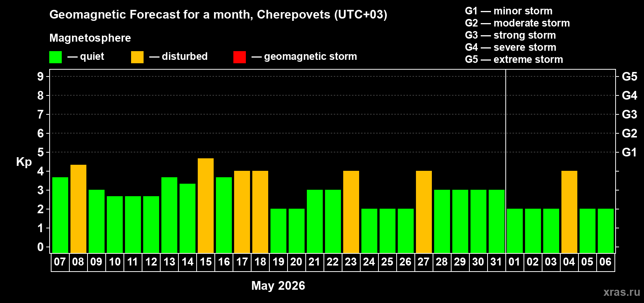
Task: Click the G3 marker on right axis
Action: coord(629,114)
